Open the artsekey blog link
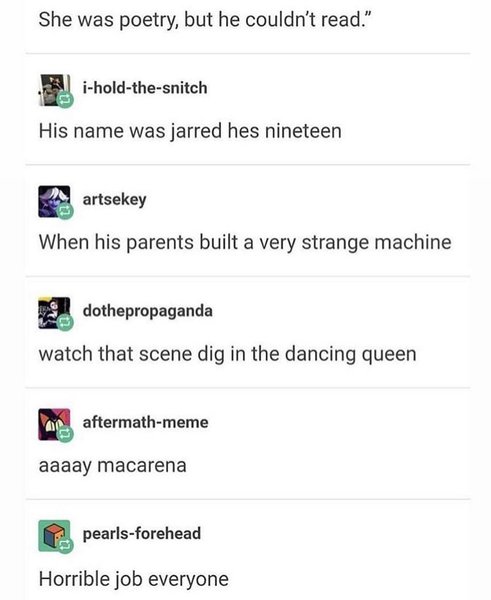The image size is (491, 600). tap(114, 200)
